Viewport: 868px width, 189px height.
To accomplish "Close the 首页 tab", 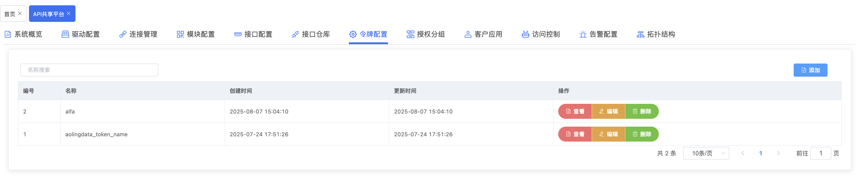I will tap(20, 14).
